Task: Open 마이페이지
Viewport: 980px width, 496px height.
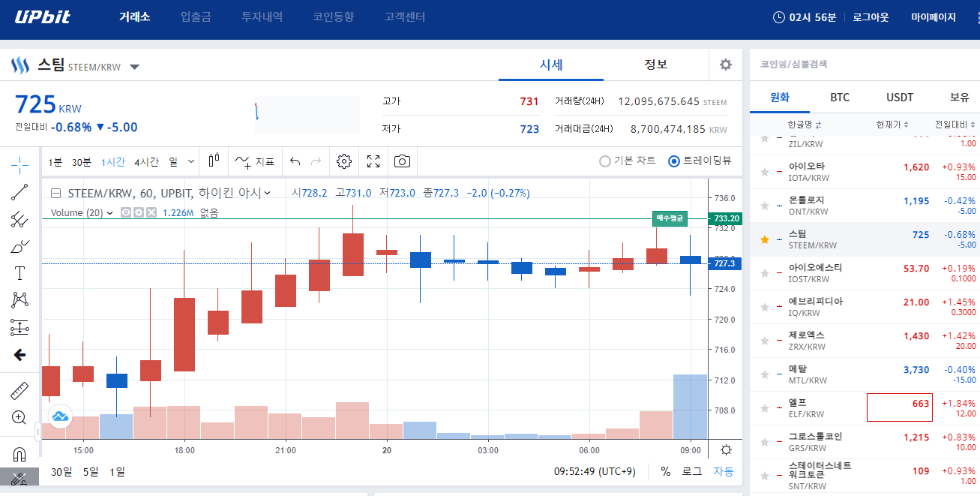Action: coord(934,17)
